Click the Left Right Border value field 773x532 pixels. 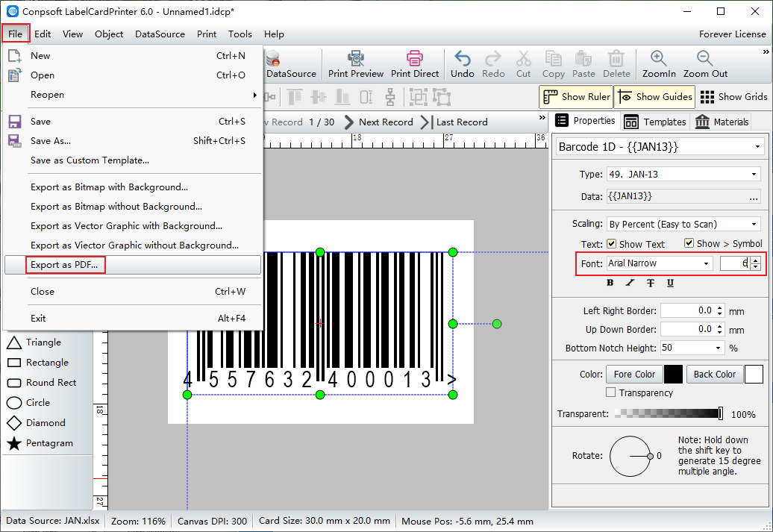click(x=688, y=310)
